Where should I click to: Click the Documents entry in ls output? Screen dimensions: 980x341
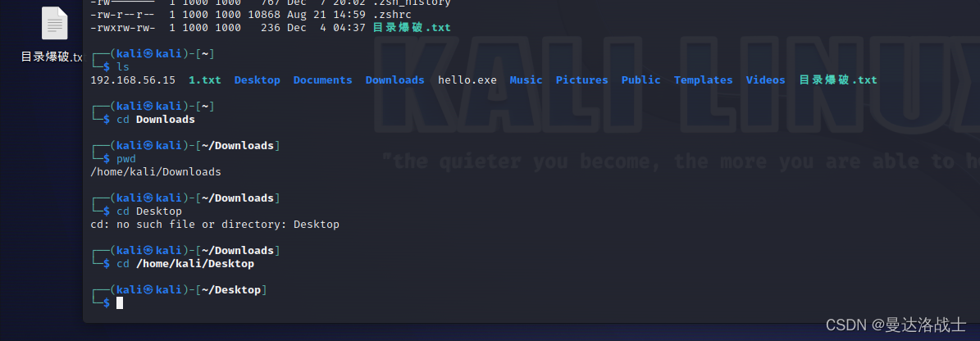click(322, 80)
